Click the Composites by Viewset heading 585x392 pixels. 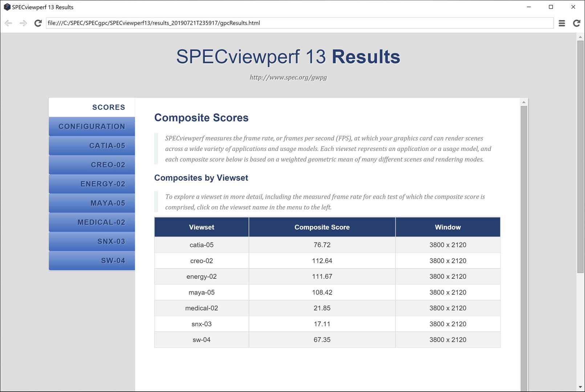201,178
